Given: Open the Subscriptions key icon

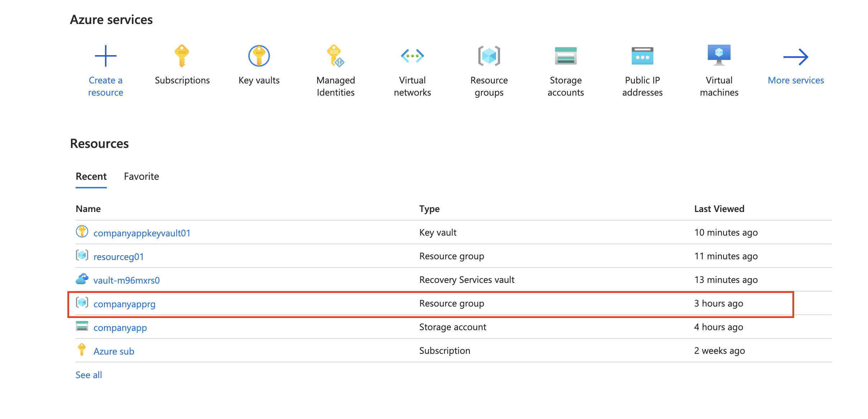Looking at the screenshot, I should pos(182,56).
